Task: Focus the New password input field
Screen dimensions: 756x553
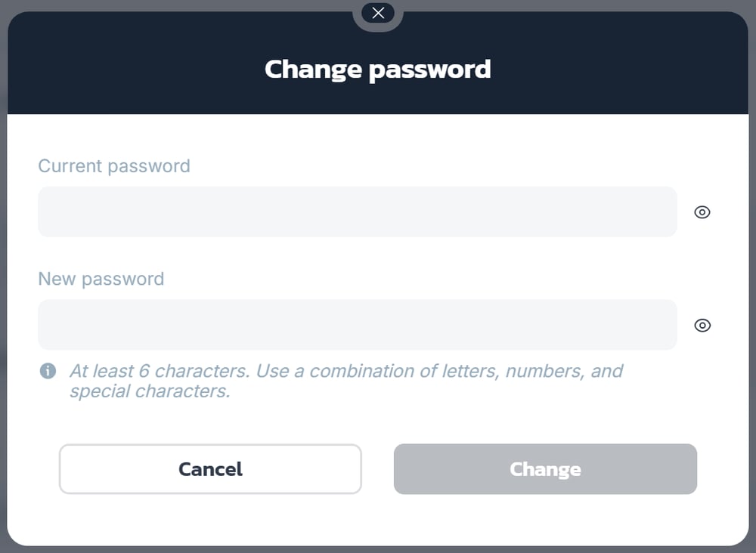Action: click(357, 326)
